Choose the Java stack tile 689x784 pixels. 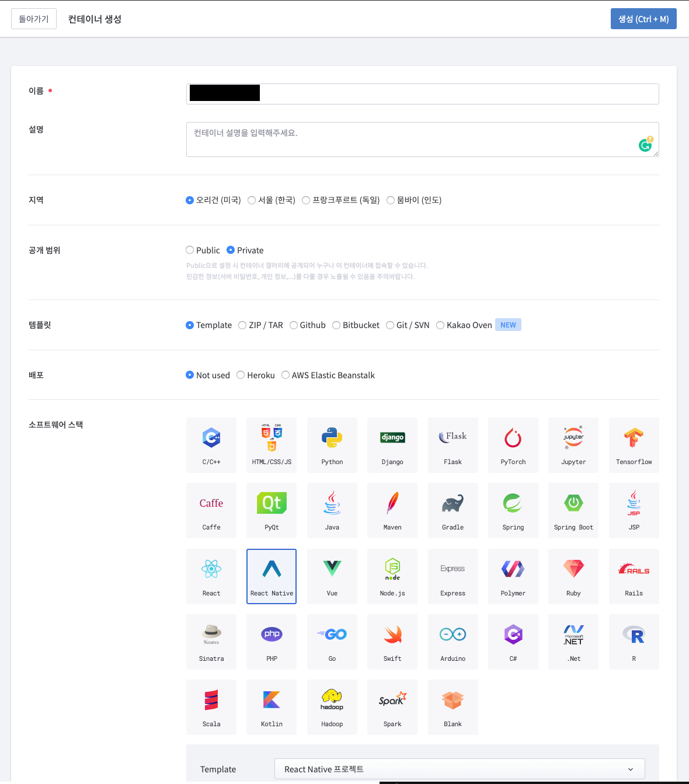(332, 510)
